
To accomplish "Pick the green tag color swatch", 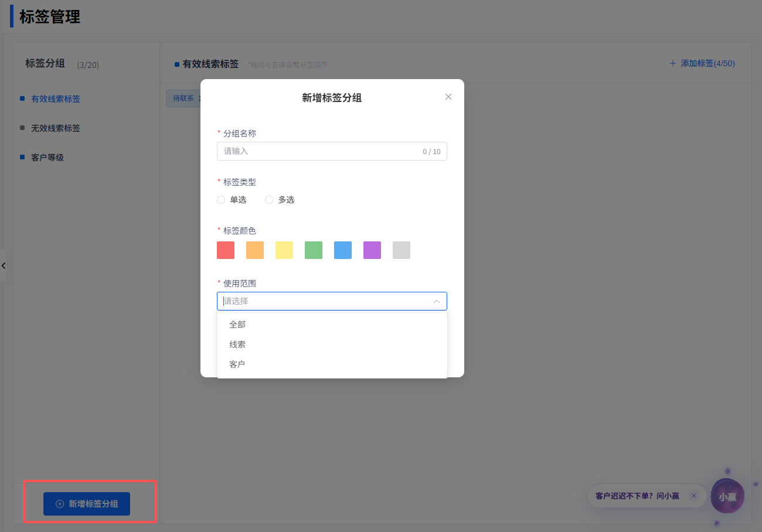I will (314, 250).
